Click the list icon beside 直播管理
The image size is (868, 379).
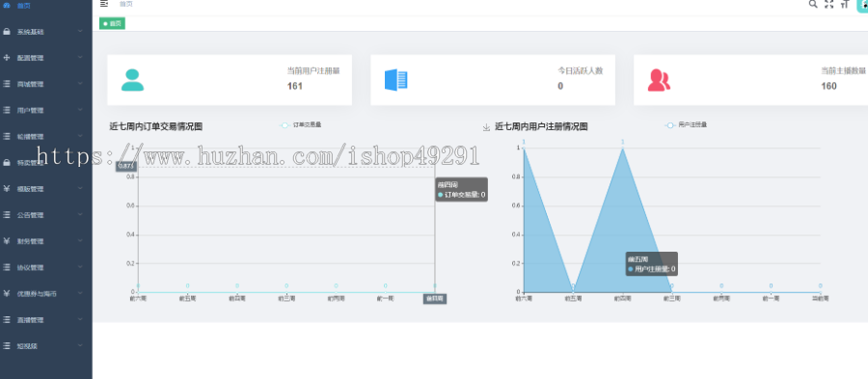(7, 320)
